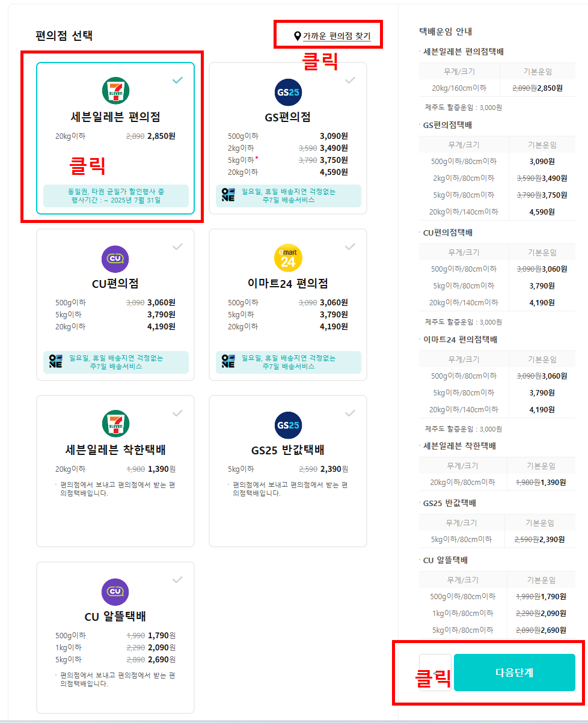Screen dimensions: 588x723
Task: Click the GS25 logo on GS편의점 card
Action: [x=288, y=92]
